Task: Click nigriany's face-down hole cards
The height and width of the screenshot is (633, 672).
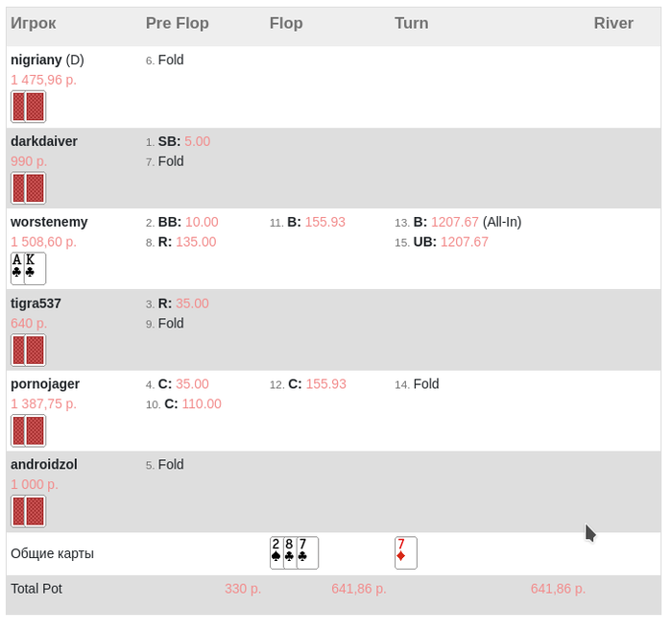Action: tap(28, 107)
